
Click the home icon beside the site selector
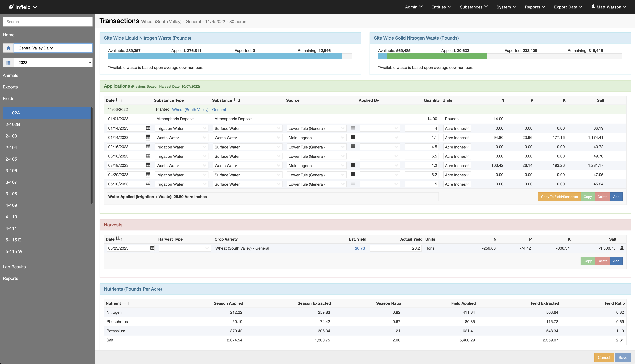point(8,48)
